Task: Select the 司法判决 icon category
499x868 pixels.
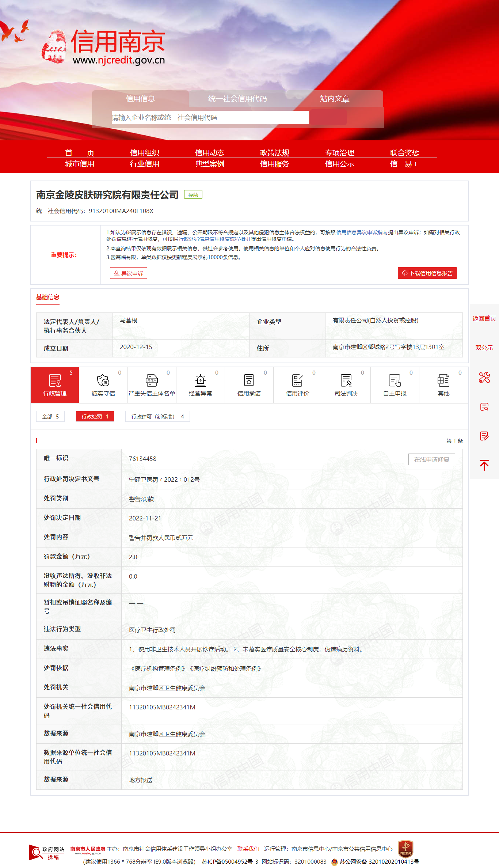Action: [346, 385]
